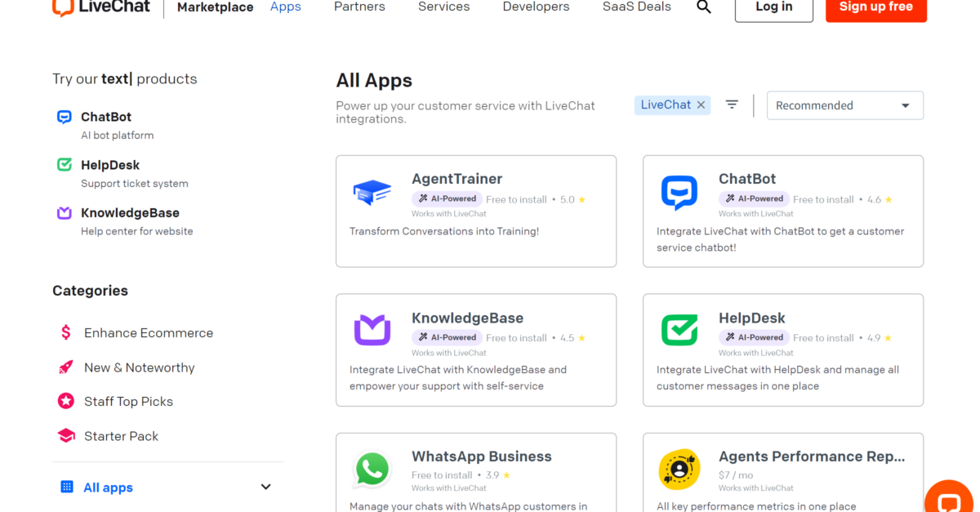This screenshot has width=980, height=512.
Task: Open the search magnifier in the navbar
Action: 703,7
